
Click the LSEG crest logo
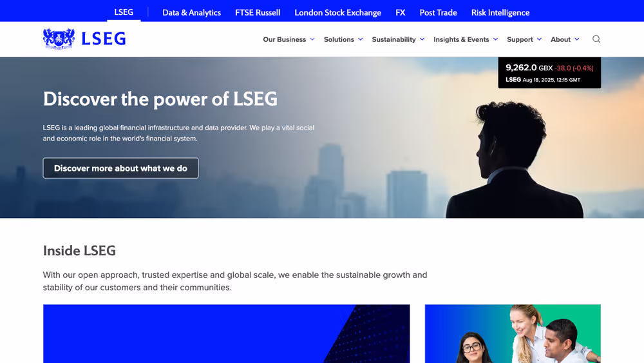click(59, 39)
